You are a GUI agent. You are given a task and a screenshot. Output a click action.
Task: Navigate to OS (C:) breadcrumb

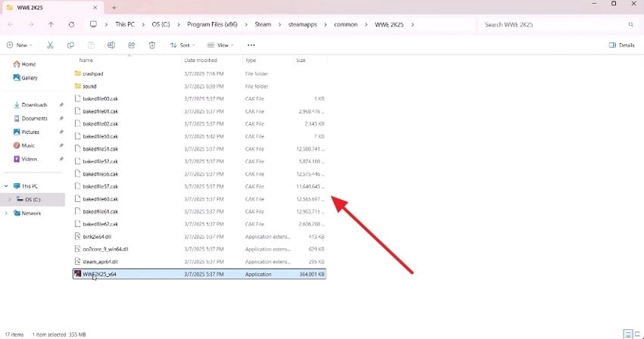(161, 25)
